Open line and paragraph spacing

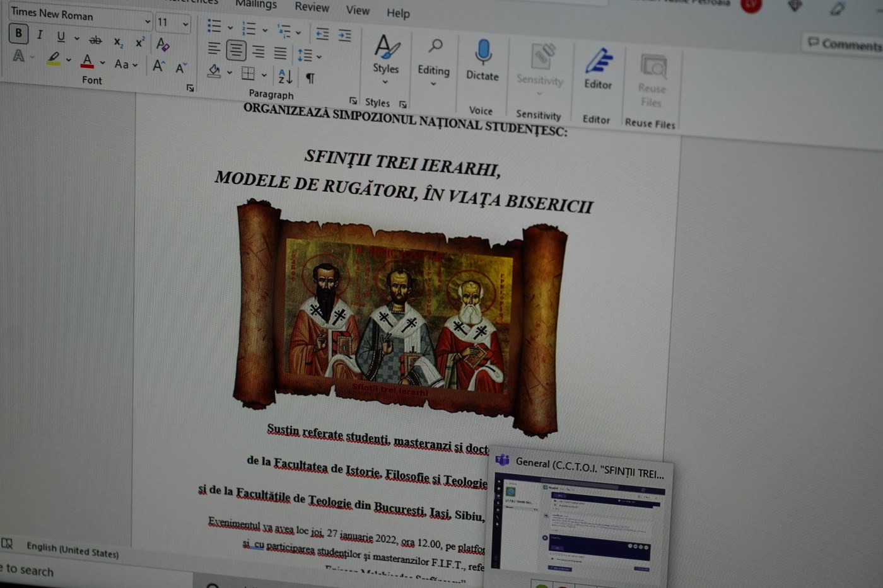coord(305,55)
